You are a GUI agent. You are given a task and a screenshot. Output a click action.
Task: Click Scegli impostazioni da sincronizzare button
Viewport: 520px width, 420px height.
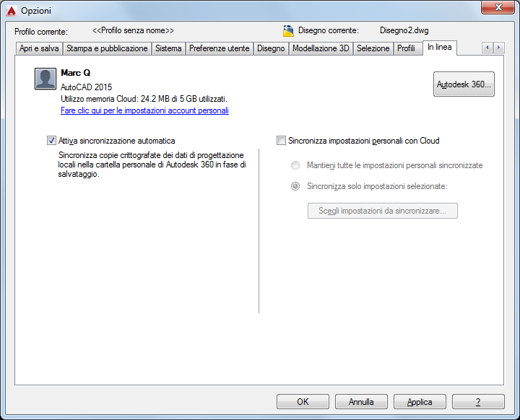click(382, 211)
